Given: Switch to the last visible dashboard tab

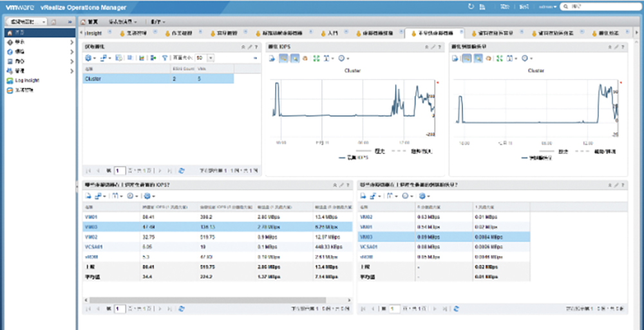Looking at the screenshot, I should [x=610, y=34].
